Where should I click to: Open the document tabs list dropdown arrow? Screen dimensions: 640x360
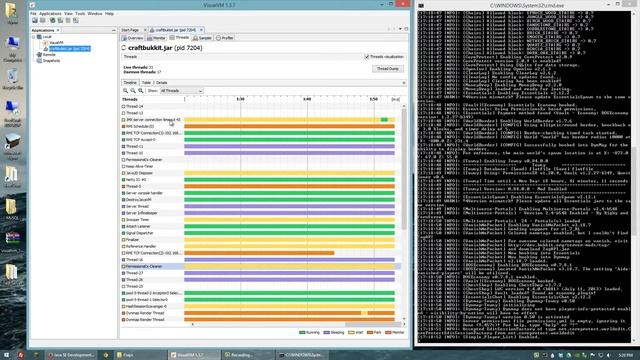400,29
